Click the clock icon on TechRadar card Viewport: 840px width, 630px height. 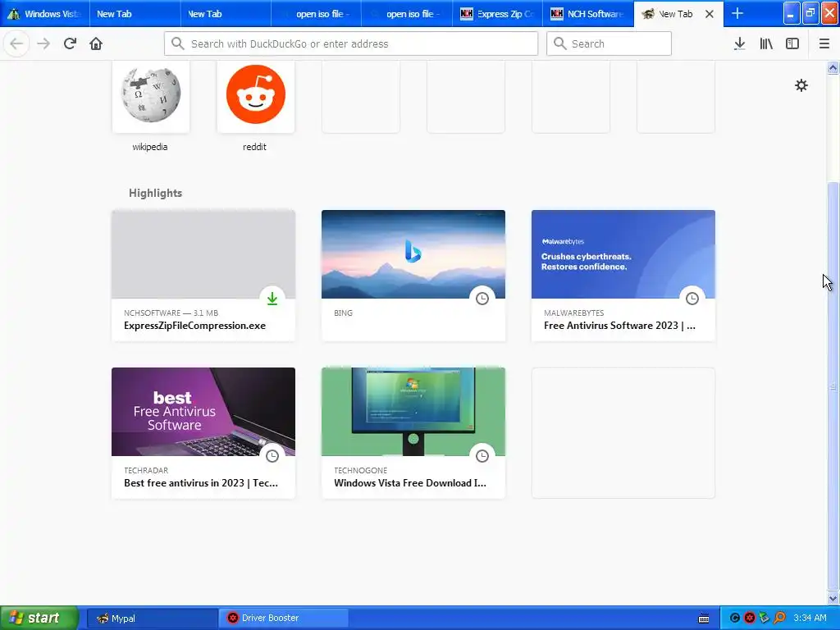[272, 456]
